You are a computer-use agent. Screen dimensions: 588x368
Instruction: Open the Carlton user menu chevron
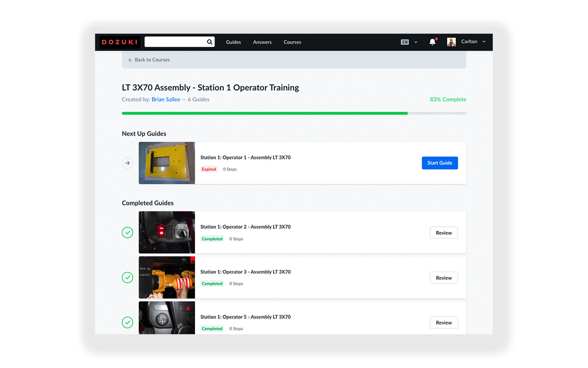(x=484, y=42)
